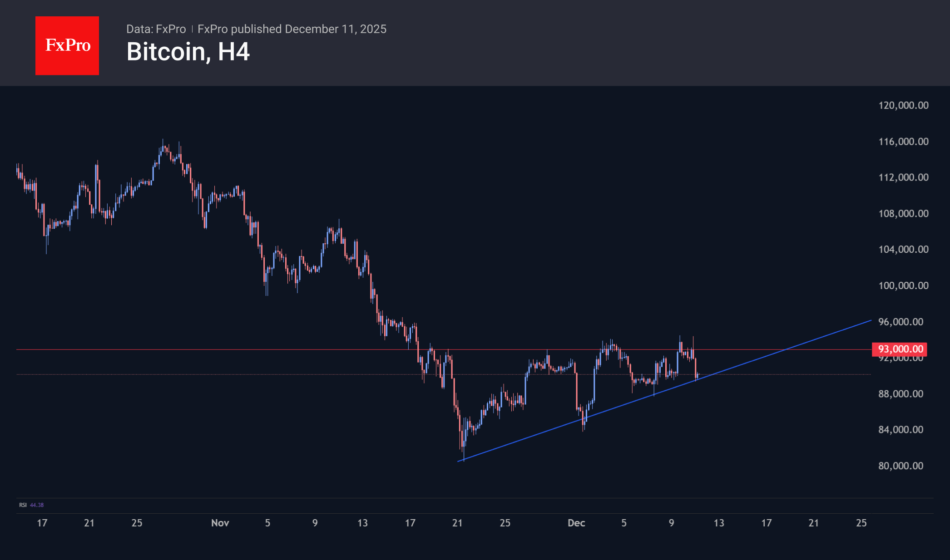This screenshot has height=560, width=950.
Task: Click the RSI indicator label
Action: tap(23, 505)
